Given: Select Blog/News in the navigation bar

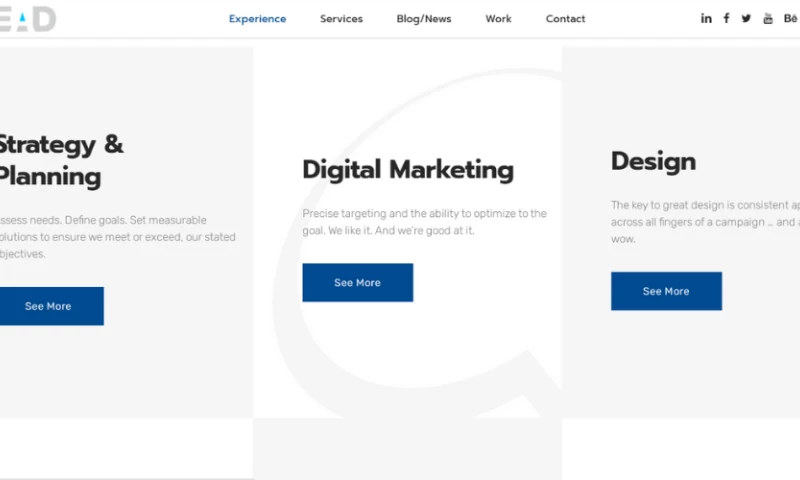Looking at the screenshot, I should click(x=424, y=19).
